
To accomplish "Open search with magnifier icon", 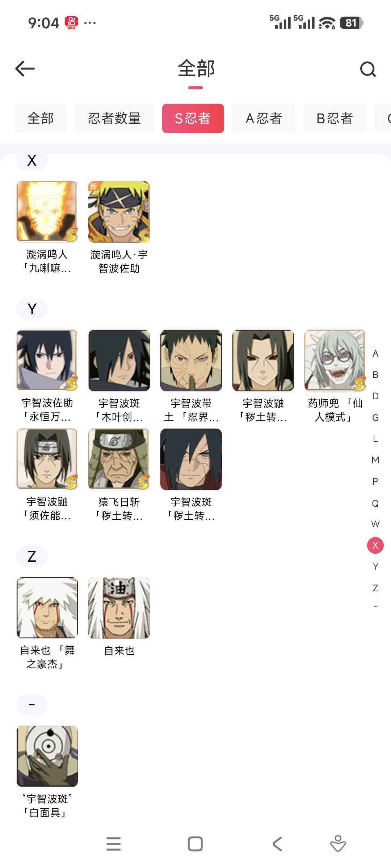I will (x=368, y=69).
